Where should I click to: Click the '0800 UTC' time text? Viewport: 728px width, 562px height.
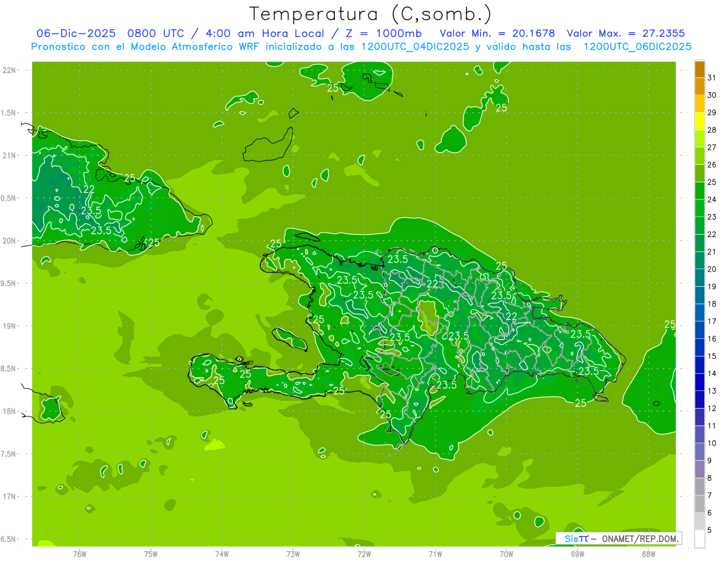click(x=157, y=33)
